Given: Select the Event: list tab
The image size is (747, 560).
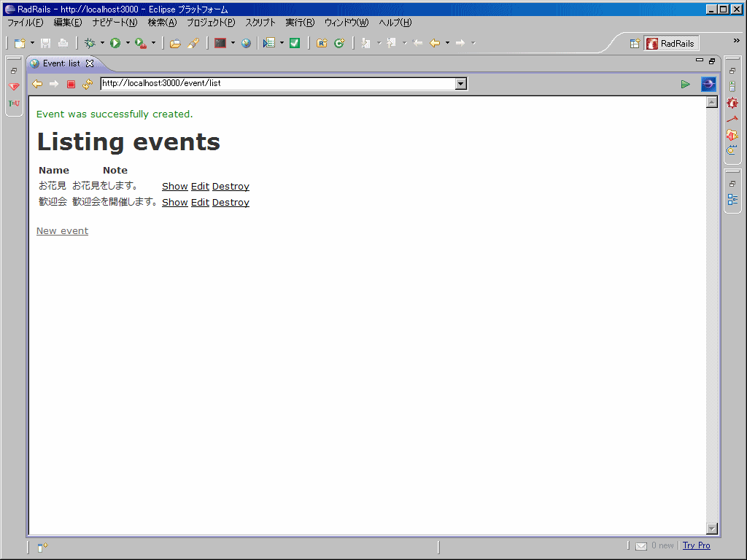Looking at the screenshot, I should 61,63.
